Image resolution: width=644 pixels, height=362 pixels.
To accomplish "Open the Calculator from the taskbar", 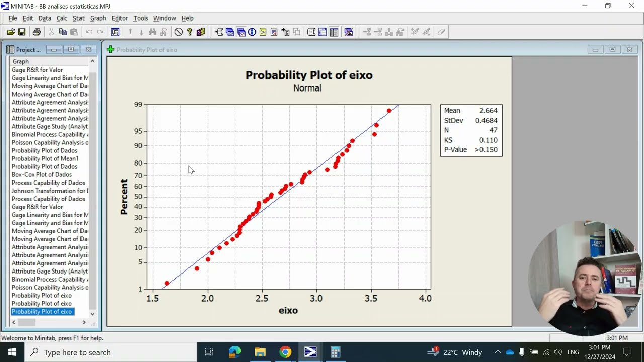I will pos(336,352).
